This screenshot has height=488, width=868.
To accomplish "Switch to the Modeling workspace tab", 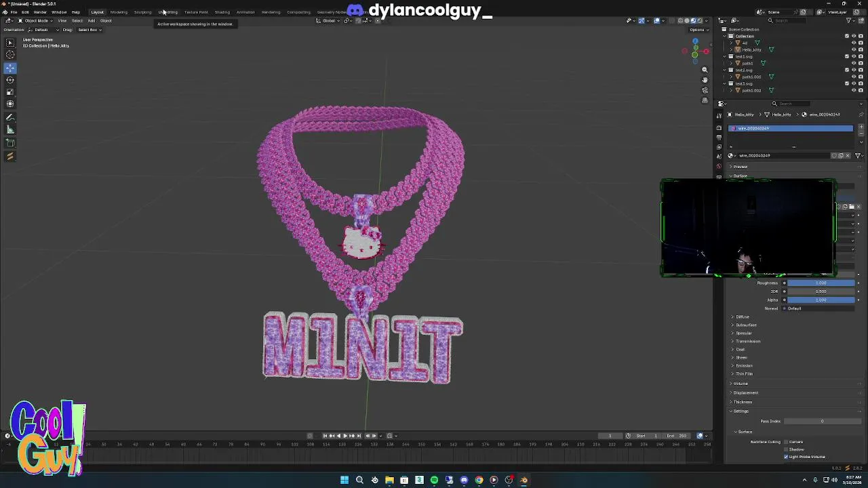I will 119,12.
